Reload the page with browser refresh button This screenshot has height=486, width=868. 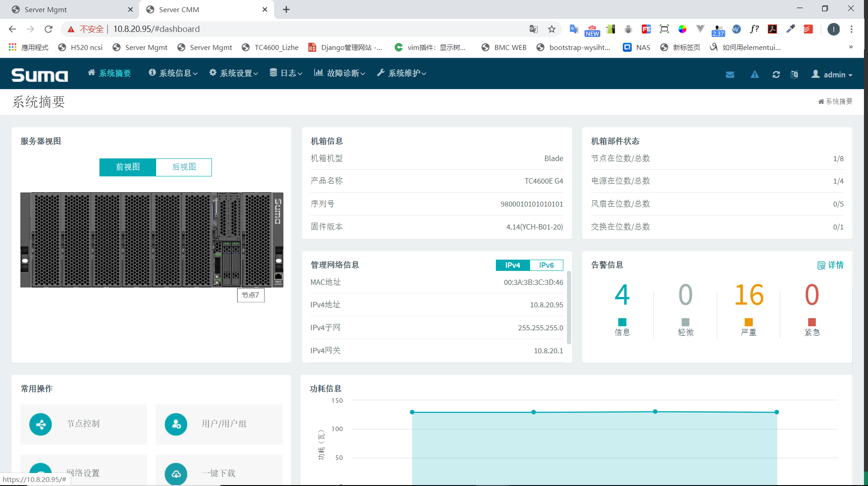click(x=49, y=29)
